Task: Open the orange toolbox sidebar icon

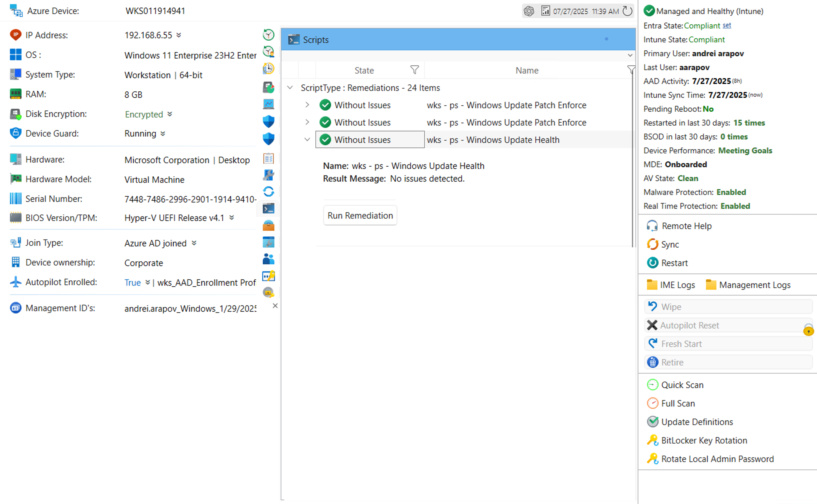Action: [x=269, y=226]
